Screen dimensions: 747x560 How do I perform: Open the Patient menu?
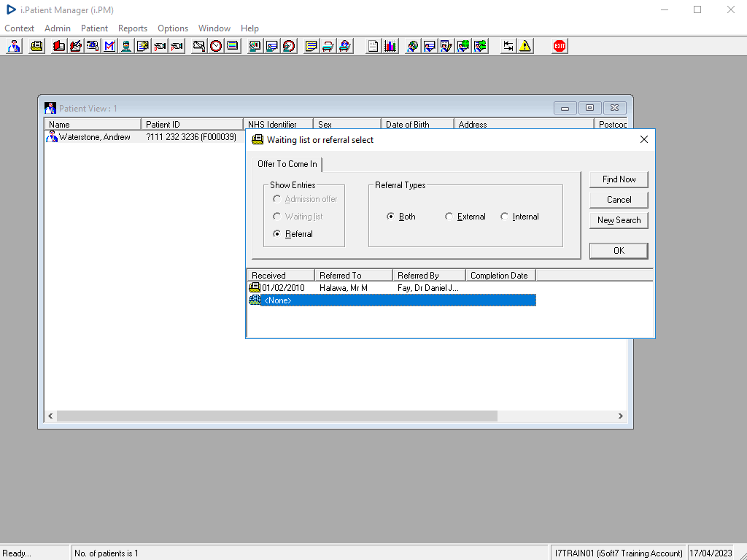(94, 28)
